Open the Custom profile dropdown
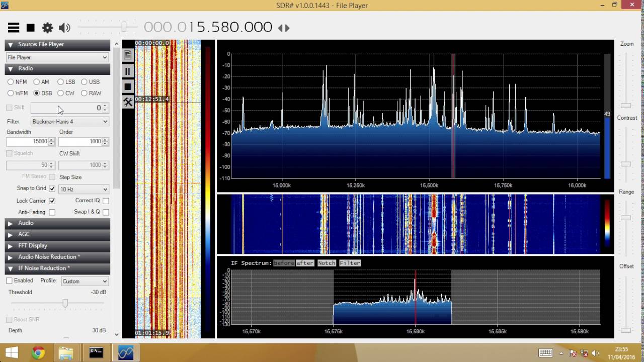This screenshot has width=644, height=362. 85,281
